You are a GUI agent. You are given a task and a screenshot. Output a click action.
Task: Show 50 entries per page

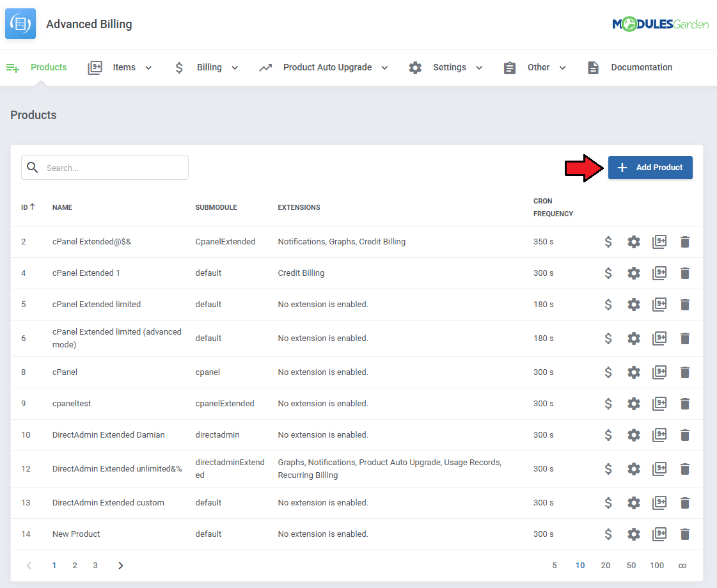click(631, 566)
